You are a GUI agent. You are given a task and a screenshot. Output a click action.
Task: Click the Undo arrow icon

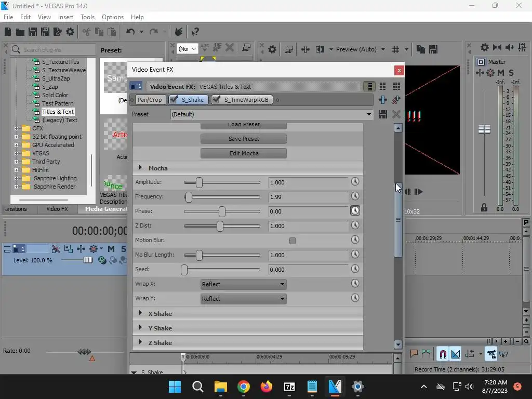[130, 32]
